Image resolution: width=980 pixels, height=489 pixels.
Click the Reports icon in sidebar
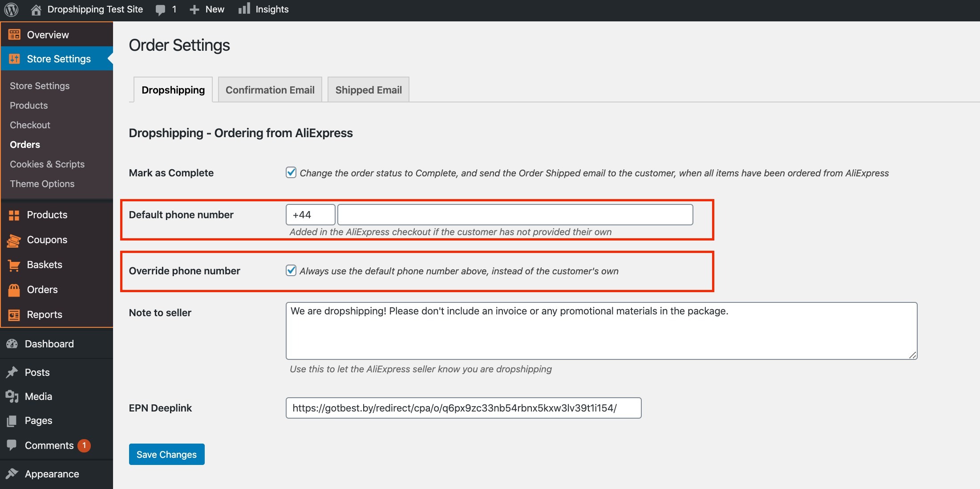[14, 315]
